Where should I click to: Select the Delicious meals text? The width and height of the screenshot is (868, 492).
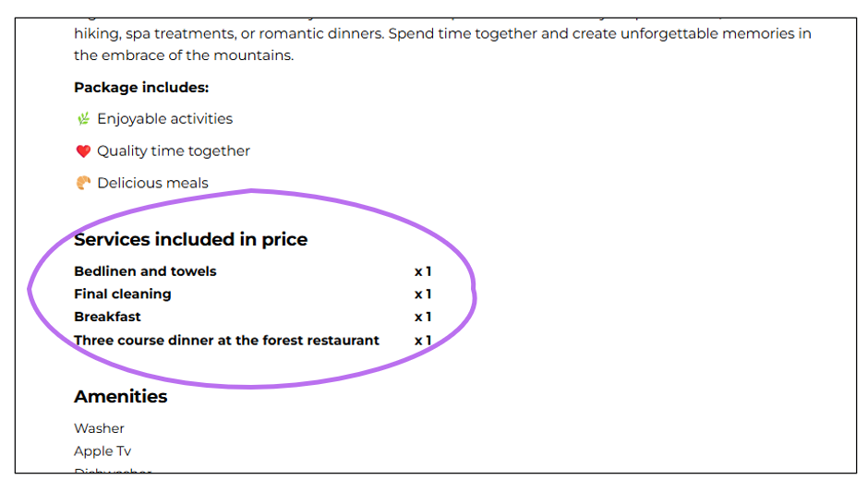152,183
